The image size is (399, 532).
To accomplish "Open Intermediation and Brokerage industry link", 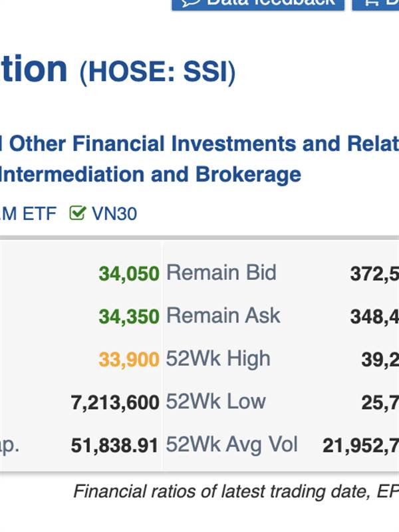I will (151, 174).
